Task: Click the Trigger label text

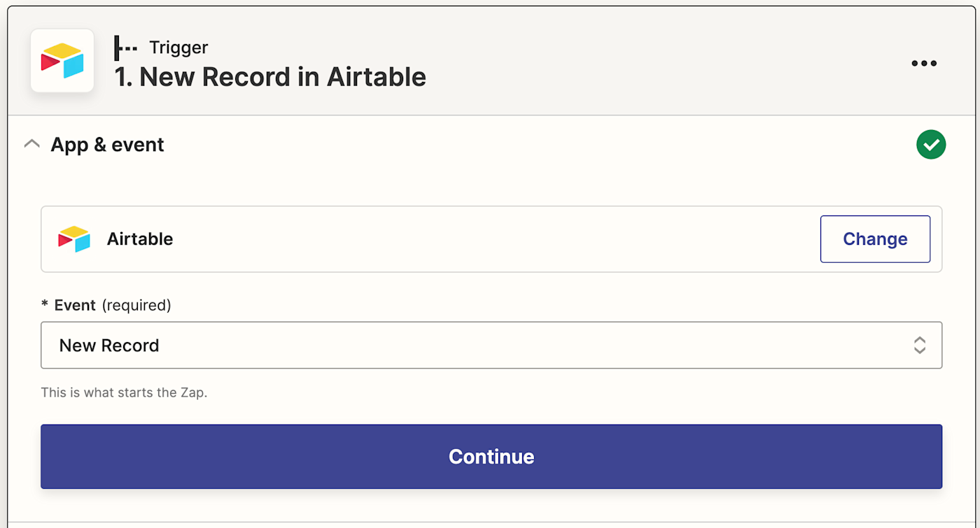Action: (178, 48)
